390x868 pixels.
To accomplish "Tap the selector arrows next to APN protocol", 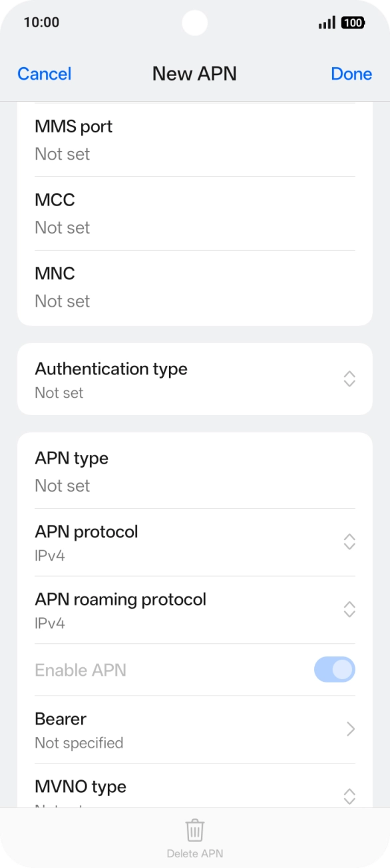I will 349,541.
